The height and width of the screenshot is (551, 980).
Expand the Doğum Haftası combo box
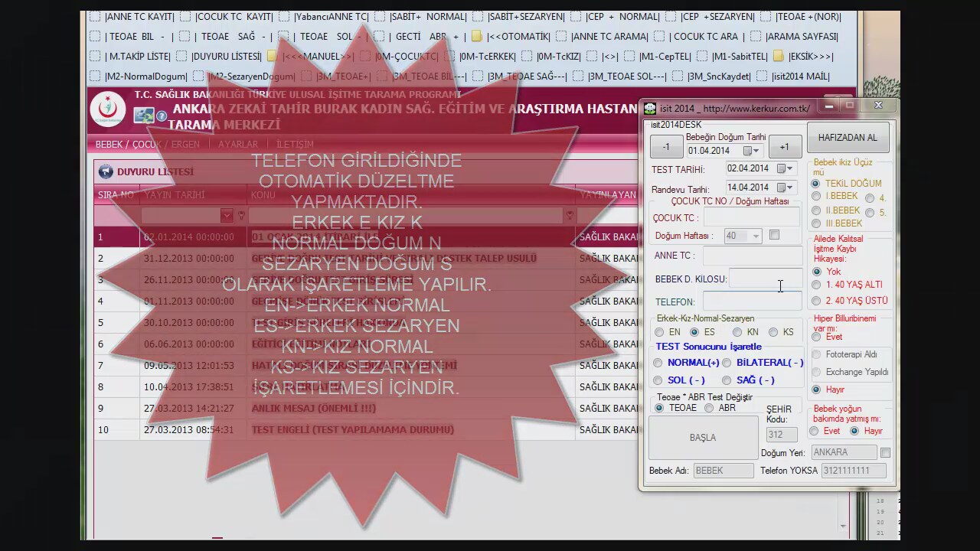pyautogui.click(x=756, y=236)
